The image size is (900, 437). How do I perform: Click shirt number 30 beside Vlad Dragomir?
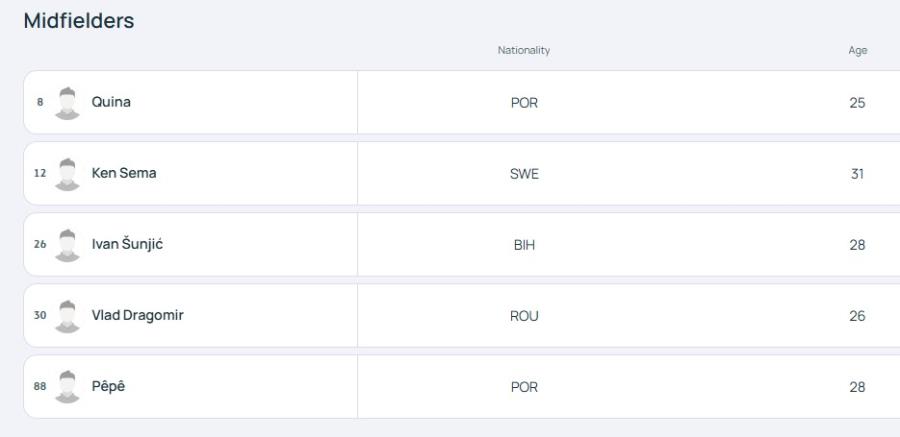click(40, 315)
